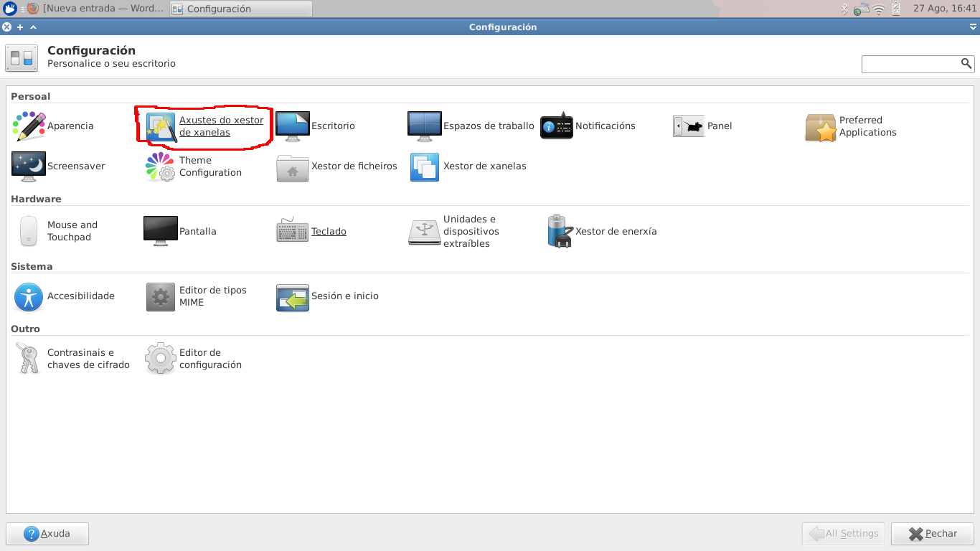
Task: Open the Notificacións settings
Action: point(588,126)
